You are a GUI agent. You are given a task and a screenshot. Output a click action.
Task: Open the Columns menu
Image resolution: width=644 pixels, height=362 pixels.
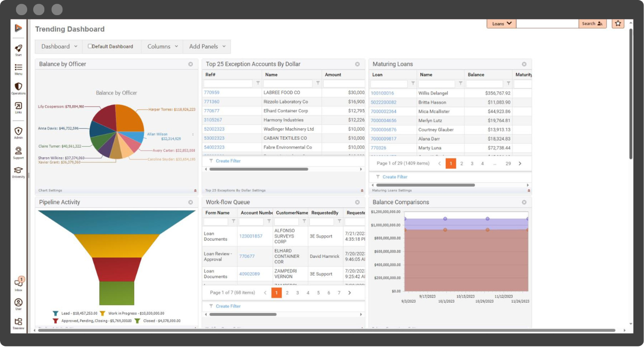(x=162, y=47)
